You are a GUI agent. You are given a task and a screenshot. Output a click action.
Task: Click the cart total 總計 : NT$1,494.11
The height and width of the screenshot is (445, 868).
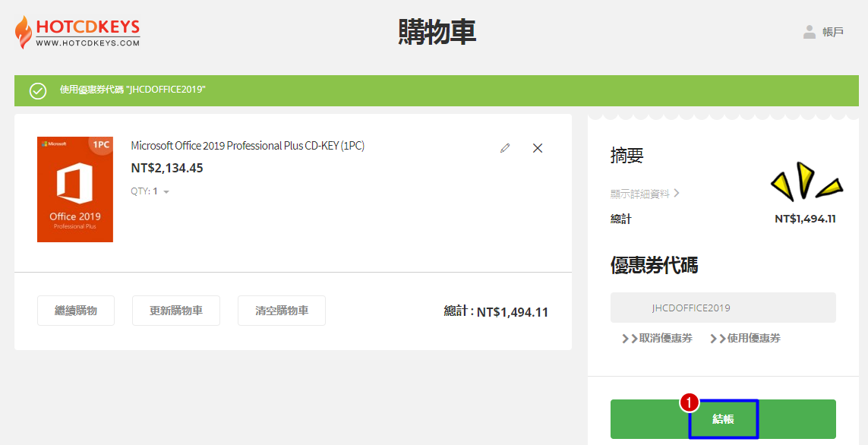pos(496,311)
